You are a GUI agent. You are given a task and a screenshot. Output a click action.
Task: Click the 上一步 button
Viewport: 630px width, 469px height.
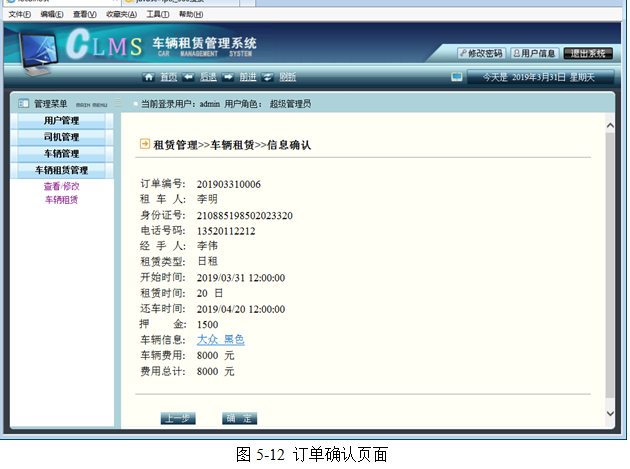coord(178,418)
